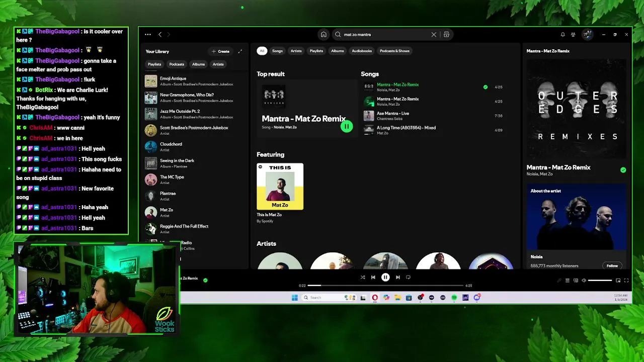The width and height of the screenshot is (644, 362).
Task: Open the Queue icon in player bar
Action: click(568, 281)
